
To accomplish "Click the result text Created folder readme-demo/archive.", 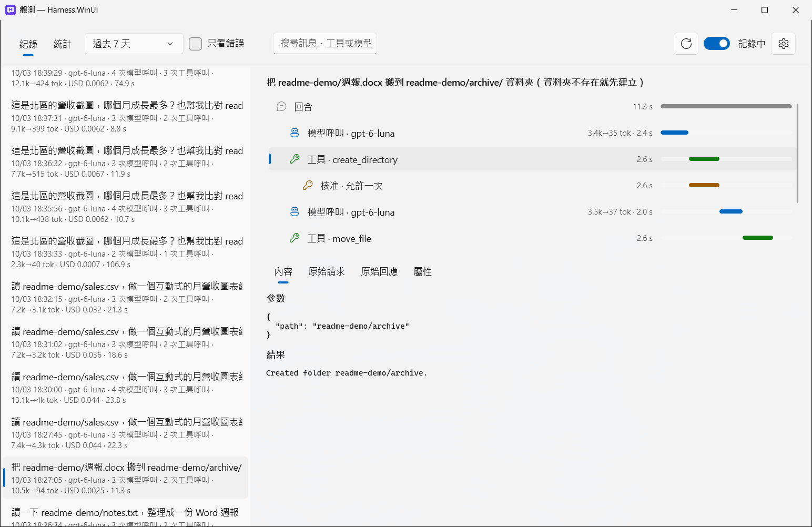I will point(347,373).
